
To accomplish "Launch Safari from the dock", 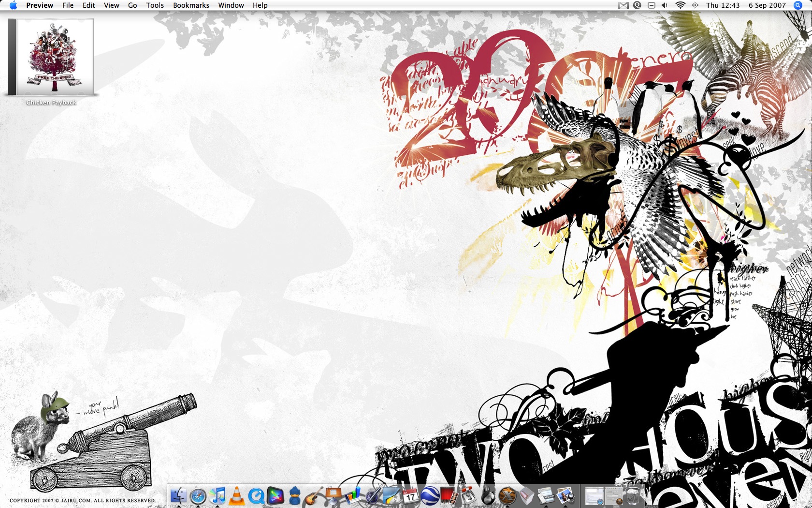I will (198, 496).
